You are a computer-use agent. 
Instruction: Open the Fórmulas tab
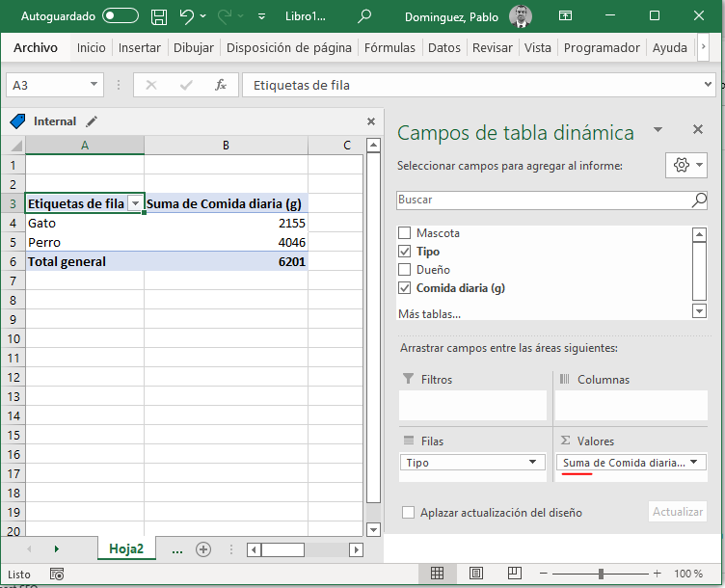pos(389,47)
